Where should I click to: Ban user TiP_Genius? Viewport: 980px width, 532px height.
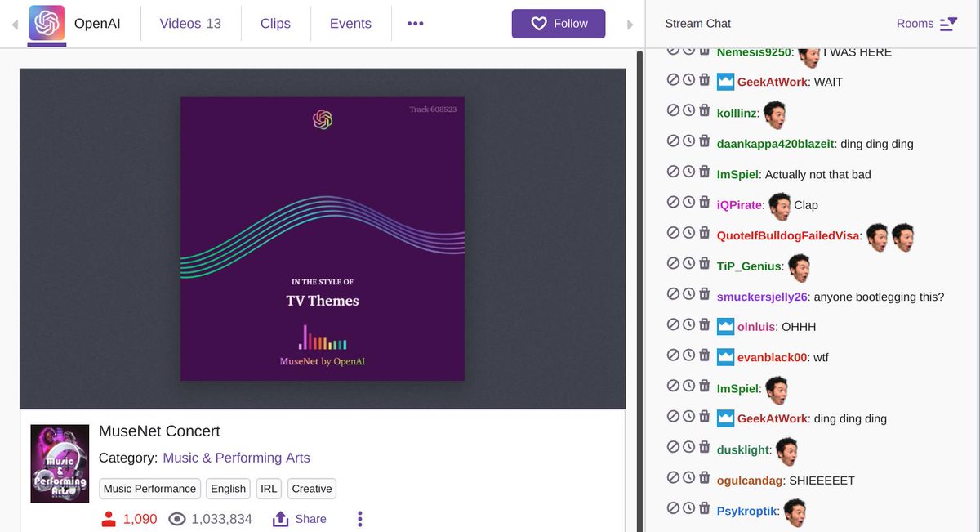pyautogui.click(x=673, y=263)
